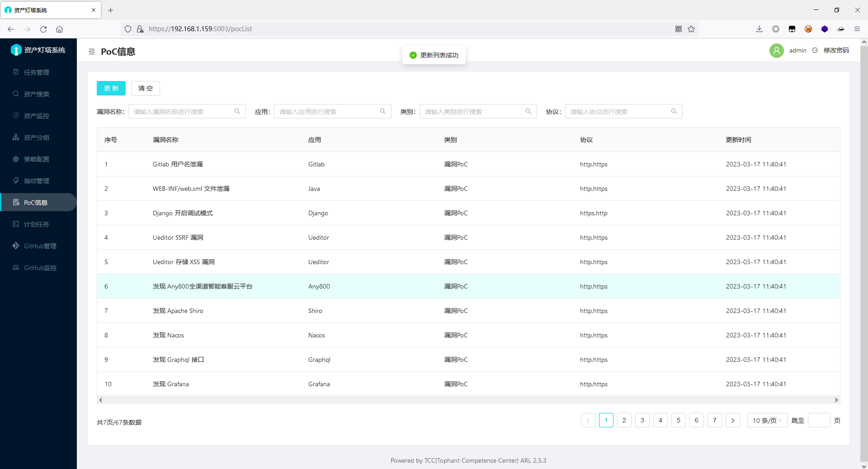Click browser back arrow
Viewport: 868px width, 469px height.
tap(11, 29)
